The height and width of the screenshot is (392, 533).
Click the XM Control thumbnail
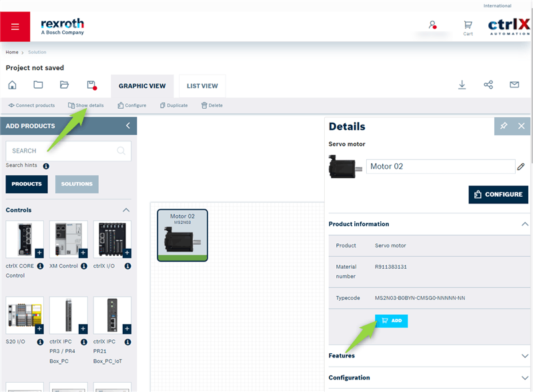68,239
